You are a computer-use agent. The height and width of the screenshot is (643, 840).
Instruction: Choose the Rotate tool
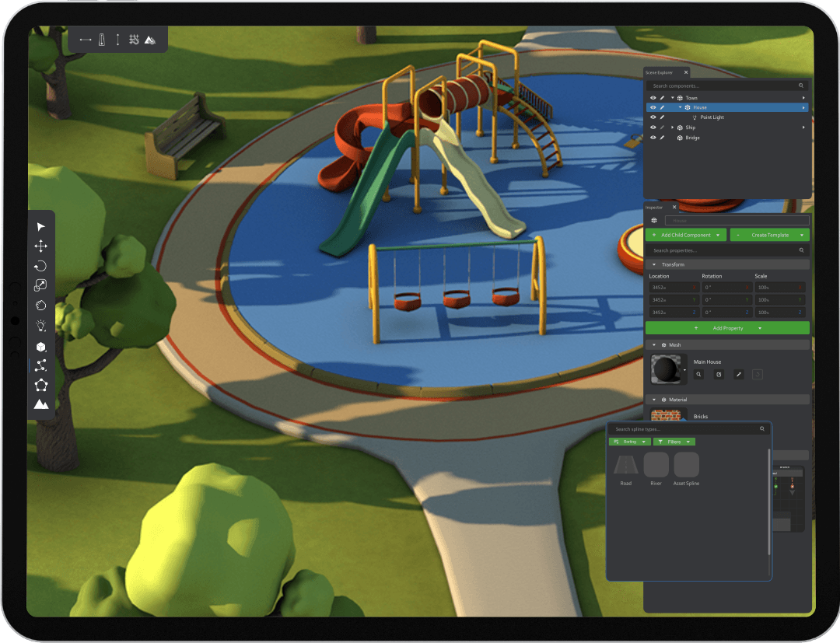[x=41, y=266]
